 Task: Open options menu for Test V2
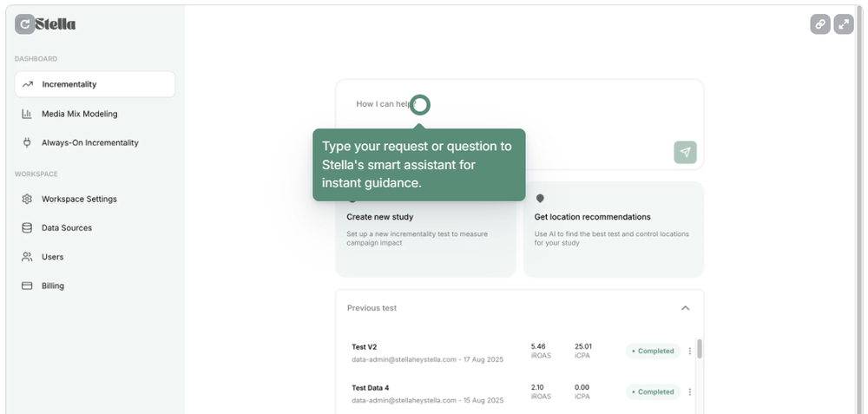[x=690, y=352]
